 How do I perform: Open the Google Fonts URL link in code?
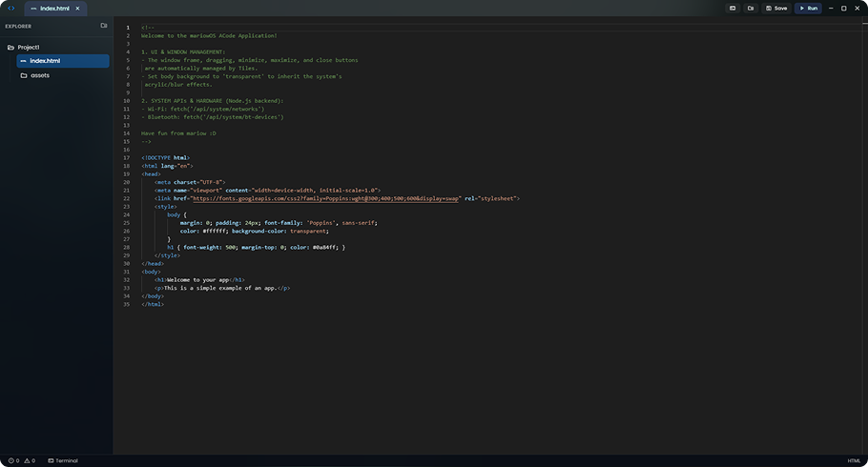326,198
